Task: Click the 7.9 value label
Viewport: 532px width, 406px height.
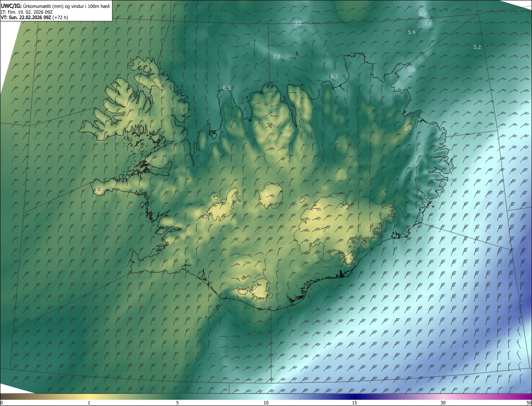Action: pos(411,70)
